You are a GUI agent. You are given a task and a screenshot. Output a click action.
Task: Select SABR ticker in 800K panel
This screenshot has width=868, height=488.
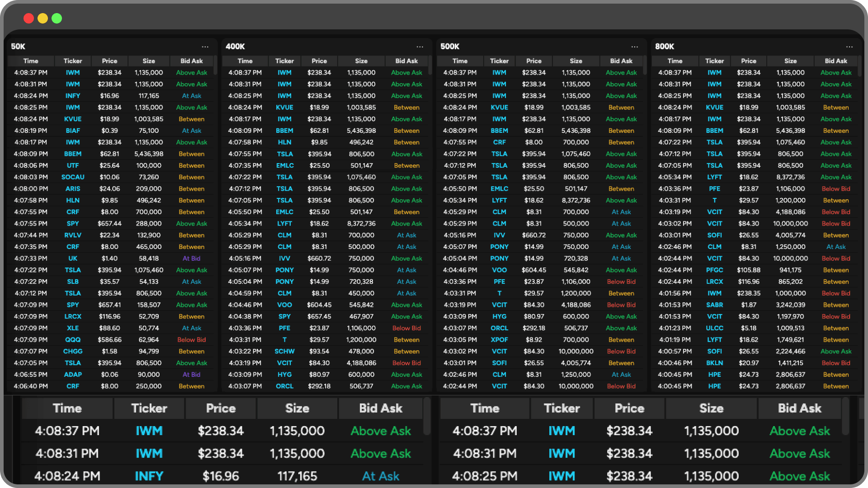point(714,305)
